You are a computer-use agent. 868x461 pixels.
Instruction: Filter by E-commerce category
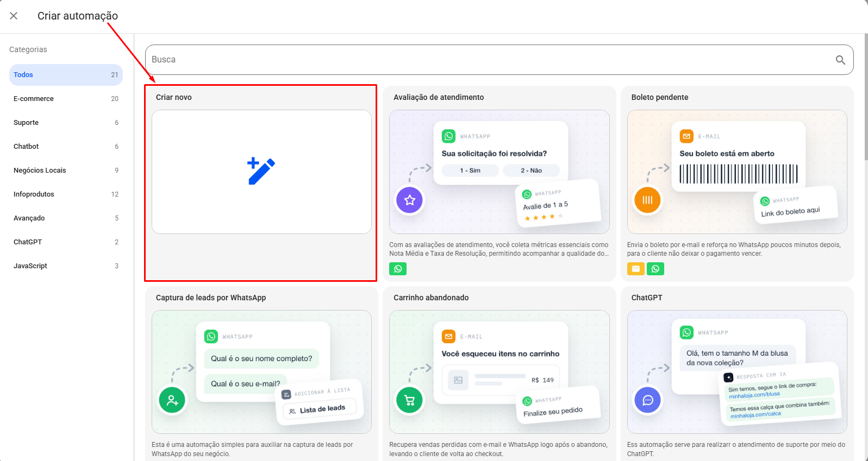[x=66, y=99]
